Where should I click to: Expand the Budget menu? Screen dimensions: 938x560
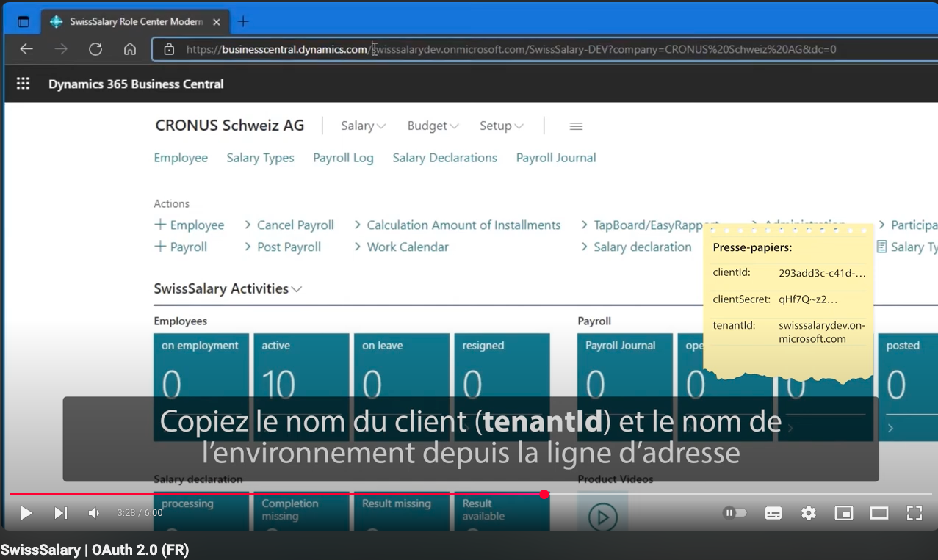433,126
